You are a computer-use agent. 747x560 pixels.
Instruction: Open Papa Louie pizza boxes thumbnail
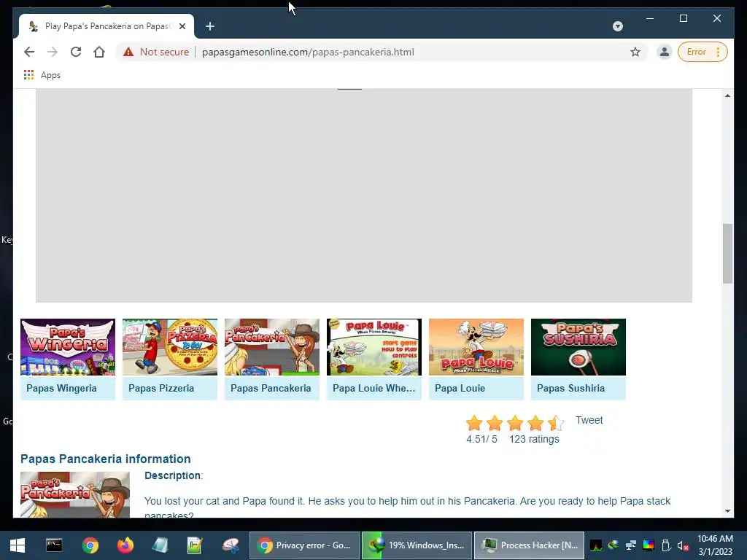point(476,347)
